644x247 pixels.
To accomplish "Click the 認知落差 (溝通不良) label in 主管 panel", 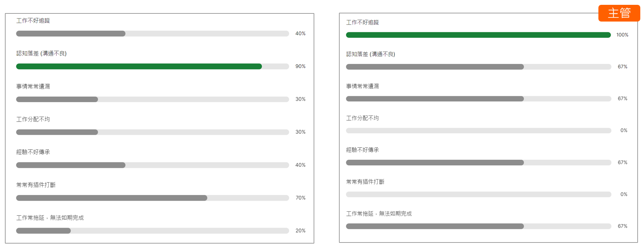I will (x=370, y=54).
